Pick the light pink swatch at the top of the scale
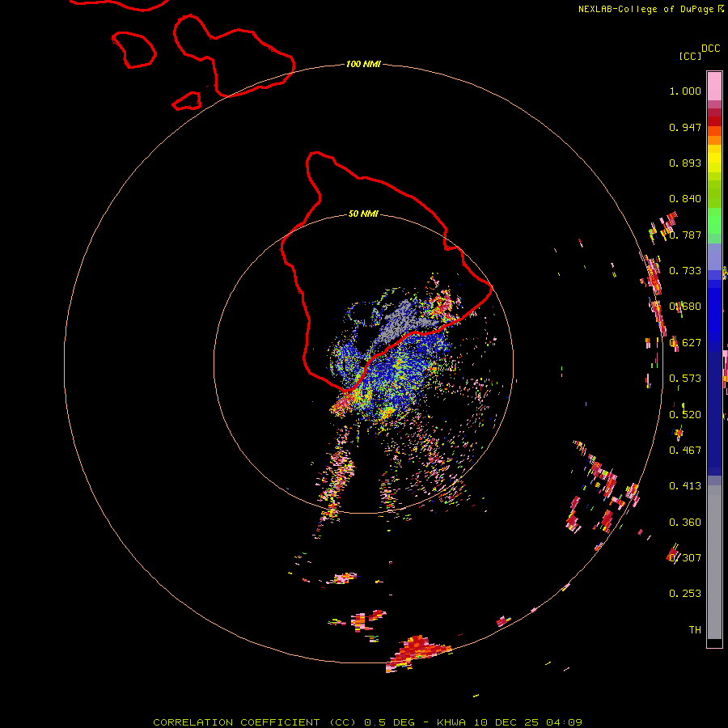Image resolution: width=728 pixels, height=728 pixels. click(x=714, y=86)
